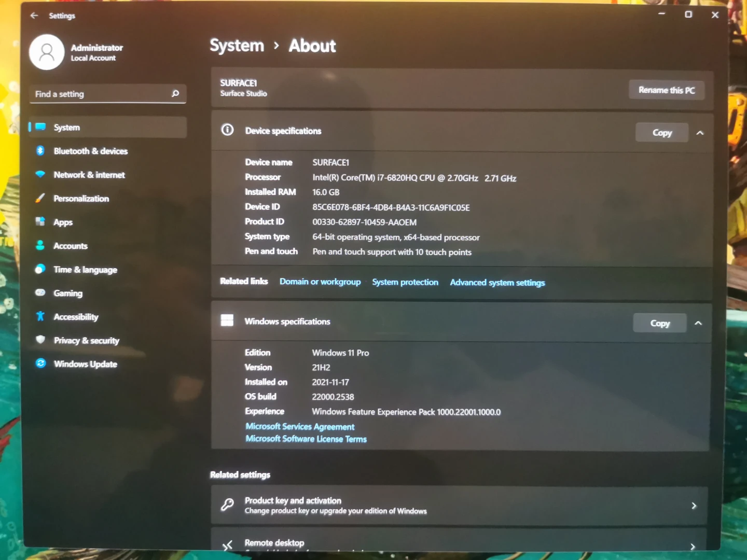Screen dimensions: 747x560
Task: Go to Bluetooth & devices
Action: pyautogui.click(x=108, y=151)
